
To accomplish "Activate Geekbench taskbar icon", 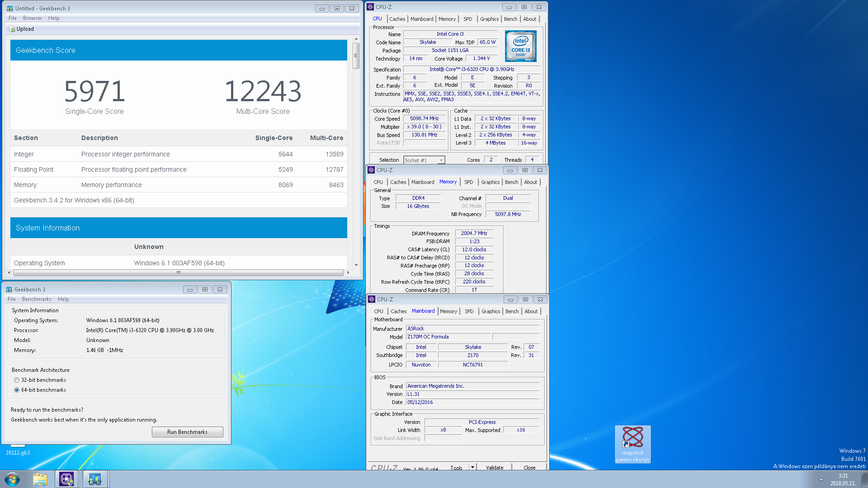I will 94,479.
